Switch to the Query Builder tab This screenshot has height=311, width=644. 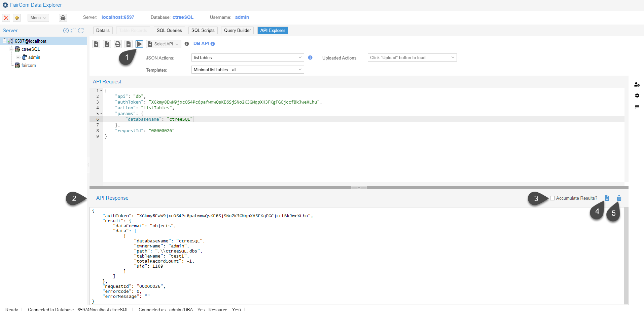pyautogui.click(x=238, y=31)
